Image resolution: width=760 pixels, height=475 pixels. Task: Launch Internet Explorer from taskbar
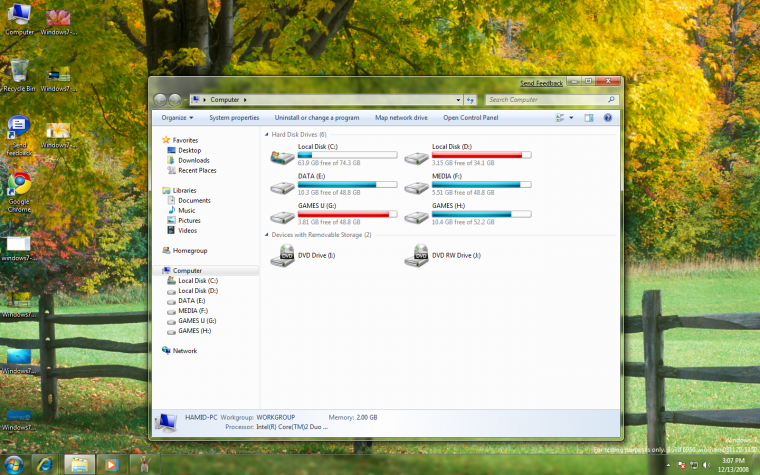[x=44, y=464]
